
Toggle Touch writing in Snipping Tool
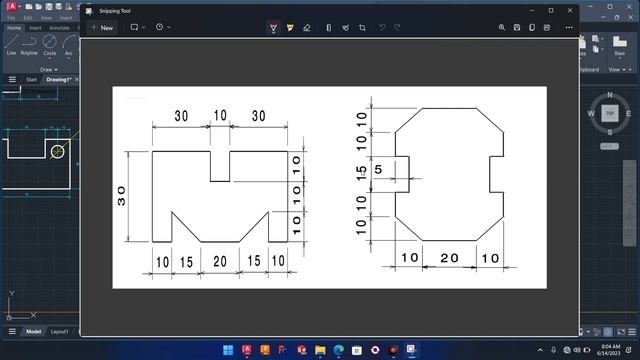click(x=346, y=28)
